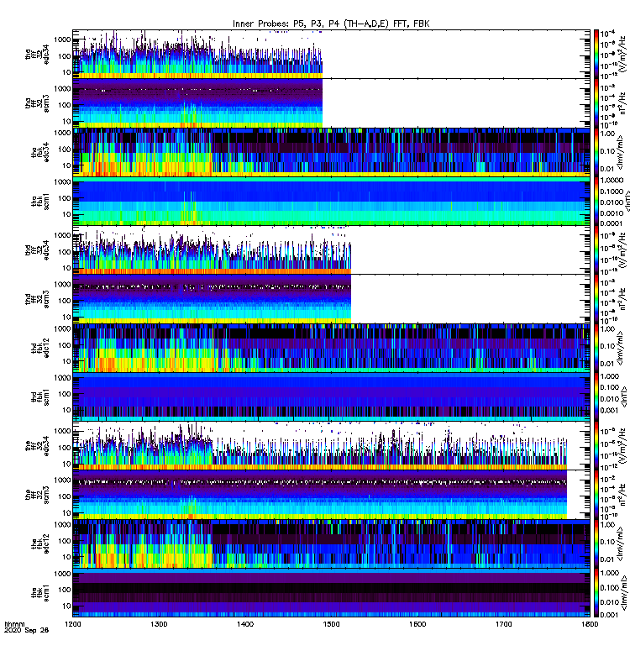
Task: Click the 'the fff 32 scm3' panel label
Action: pos(38,495)
